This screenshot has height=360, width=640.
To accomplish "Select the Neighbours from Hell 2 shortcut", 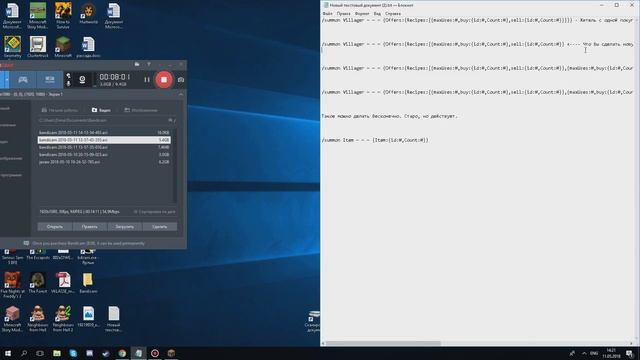I will coord(63,318).
